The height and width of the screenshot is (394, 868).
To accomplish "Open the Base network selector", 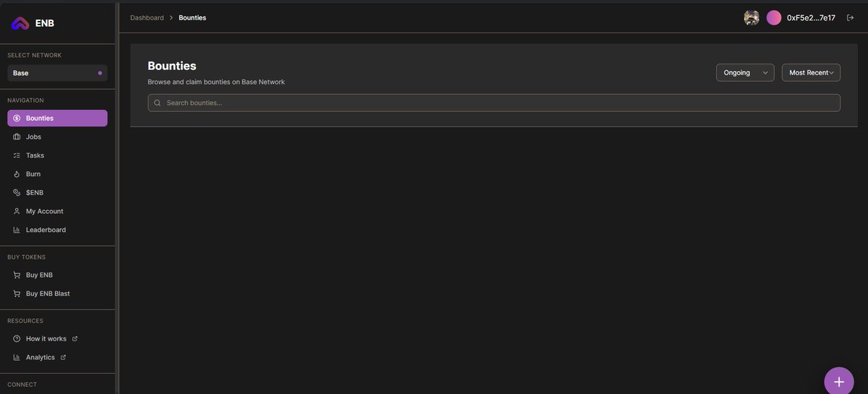I will (57, 73).
